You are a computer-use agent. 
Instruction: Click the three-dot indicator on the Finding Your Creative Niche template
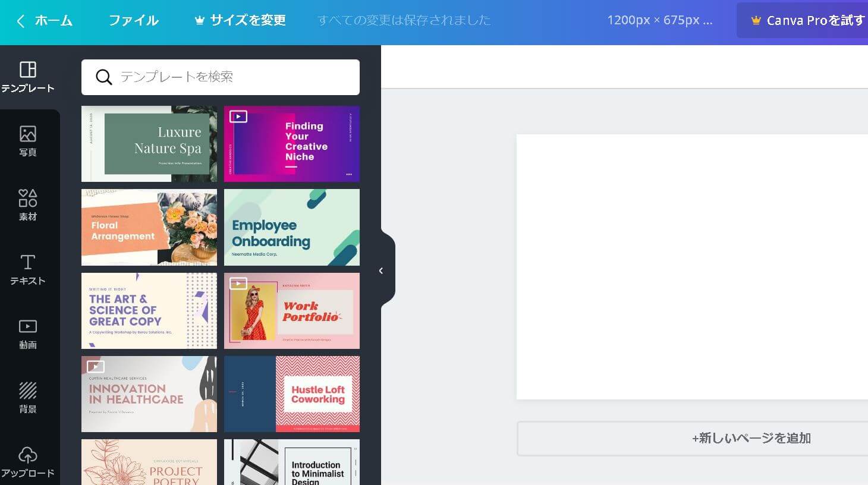[349, 175]
